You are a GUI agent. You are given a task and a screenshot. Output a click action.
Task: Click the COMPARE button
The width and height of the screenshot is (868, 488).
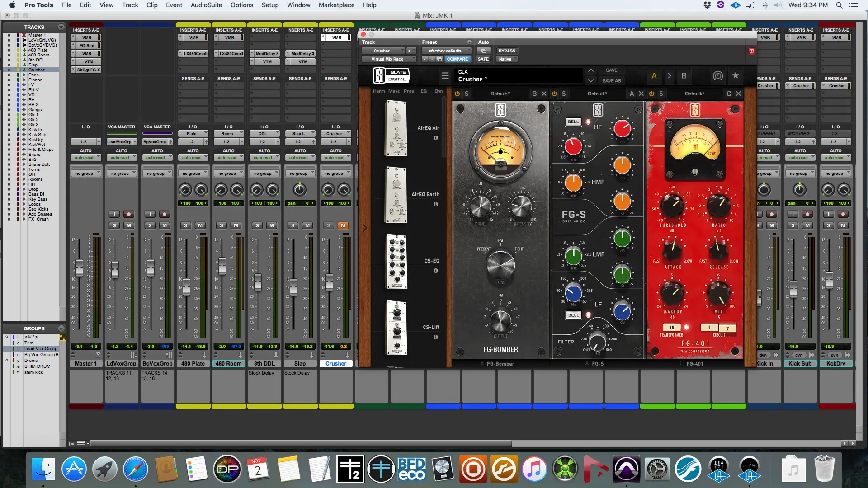458,59
